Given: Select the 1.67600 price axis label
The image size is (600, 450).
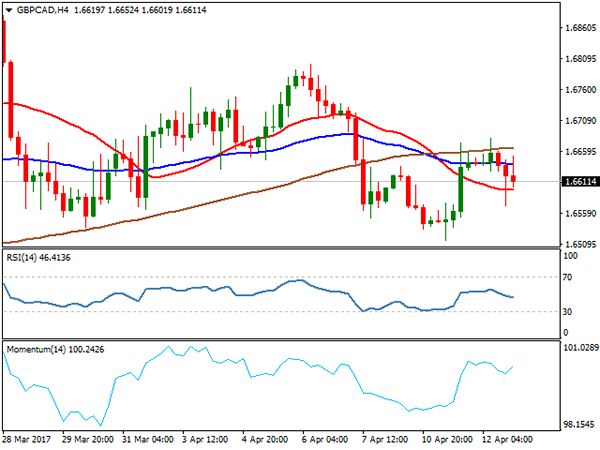Looking at the screenshot, I should (580, 90).
